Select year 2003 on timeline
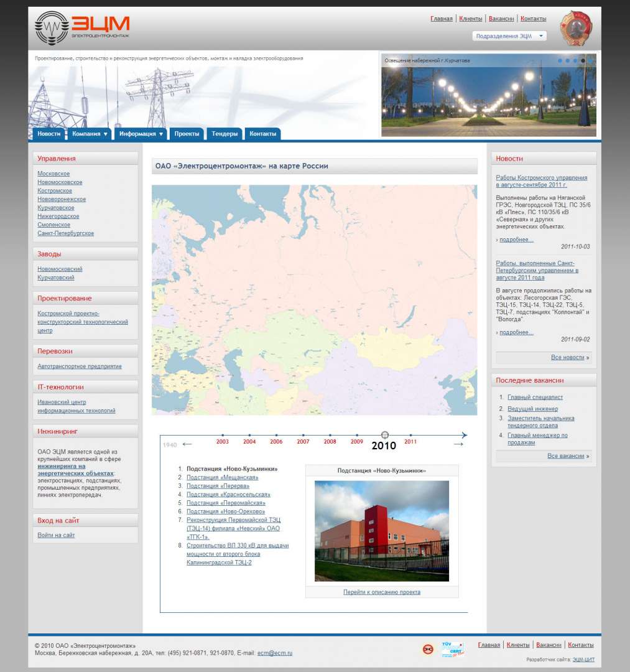Screen dimensions: 630x672 click(222, 441)
